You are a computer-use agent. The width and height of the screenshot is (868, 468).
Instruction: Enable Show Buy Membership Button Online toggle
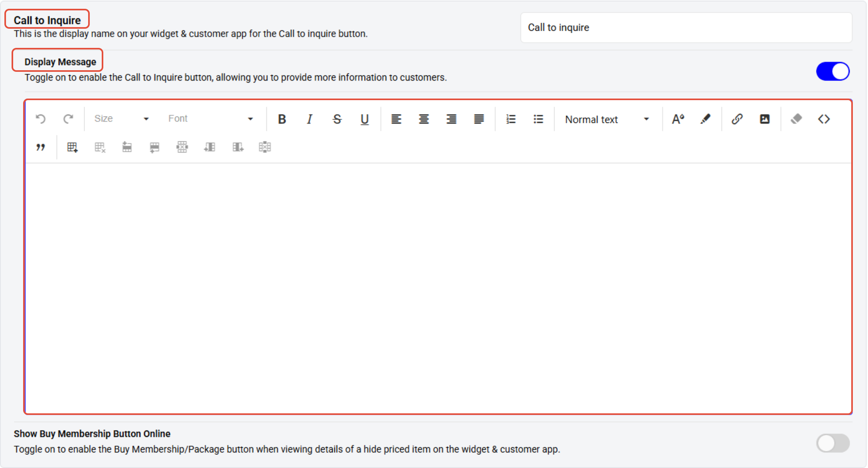click(832, 443)
